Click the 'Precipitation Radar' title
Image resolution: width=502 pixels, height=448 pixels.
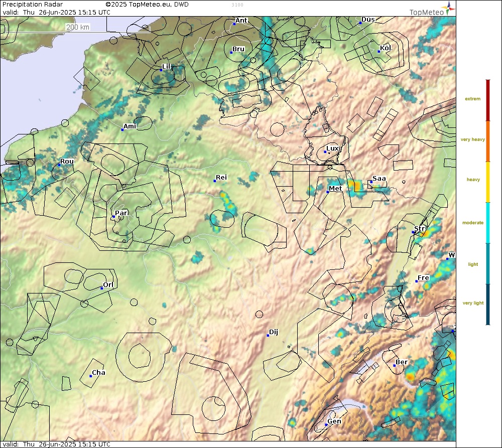pyautogui.click(x=33, y=5)
